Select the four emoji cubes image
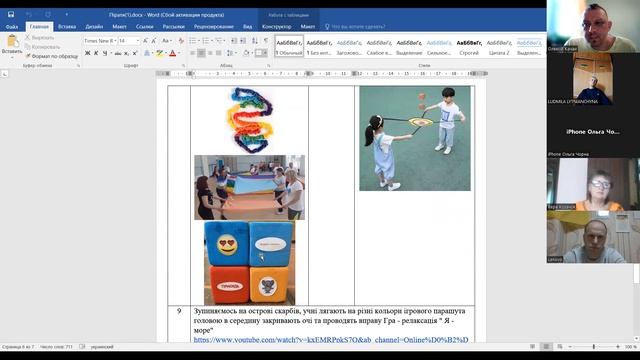This screenshot has width=640, height=360. pyautogui.click(x=249, y=263)
